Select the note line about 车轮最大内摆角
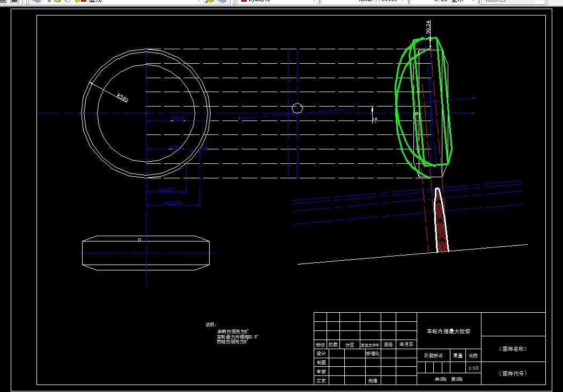563x392 pixels. coord(238,337)
